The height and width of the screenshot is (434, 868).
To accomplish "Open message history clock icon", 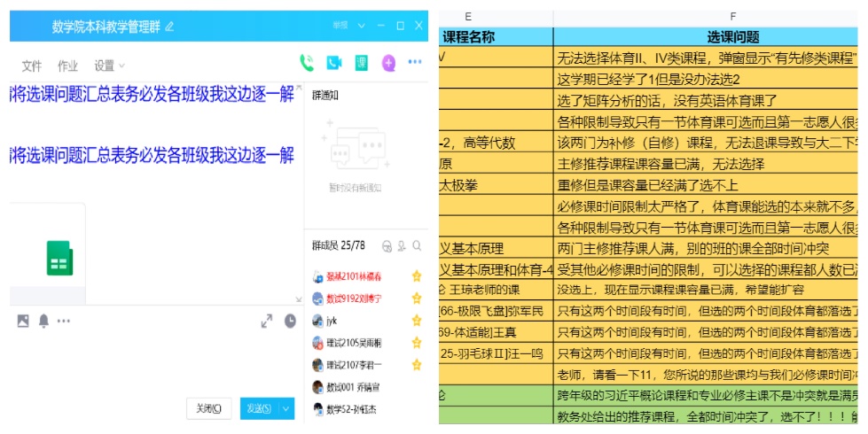I will (290, 321).
